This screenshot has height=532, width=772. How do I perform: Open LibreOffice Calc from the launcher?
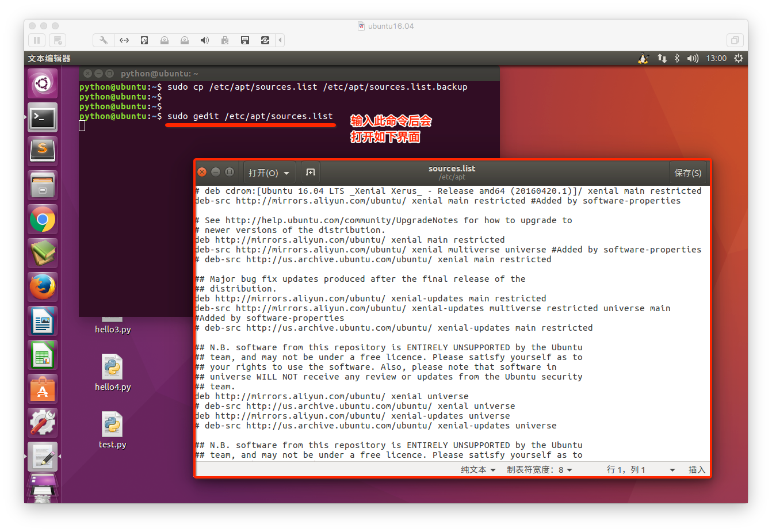[x=43, y=355]
